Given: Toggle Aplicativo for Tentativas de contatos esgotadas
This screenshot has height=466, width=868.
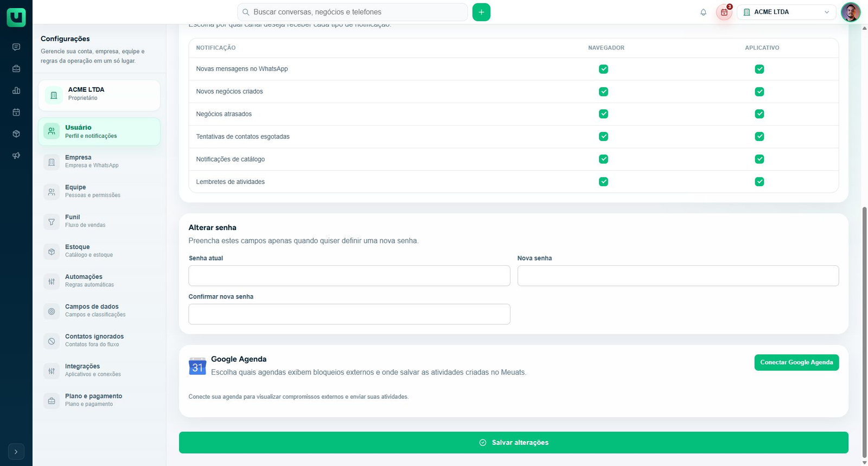Looking at the screenshot, I should point(759,137).
